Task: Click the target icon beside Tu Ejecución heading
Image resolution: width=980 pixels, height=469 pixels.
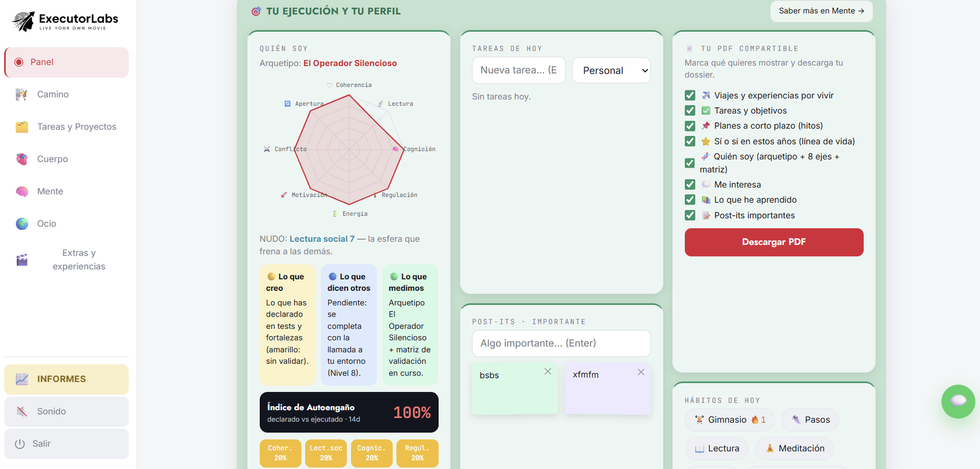Action: [x=256, y=11]
